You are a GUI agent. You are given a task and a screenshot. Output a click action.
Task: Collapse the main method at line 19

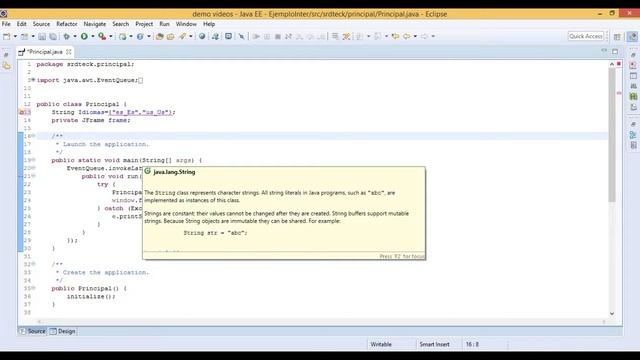(33, 160)
